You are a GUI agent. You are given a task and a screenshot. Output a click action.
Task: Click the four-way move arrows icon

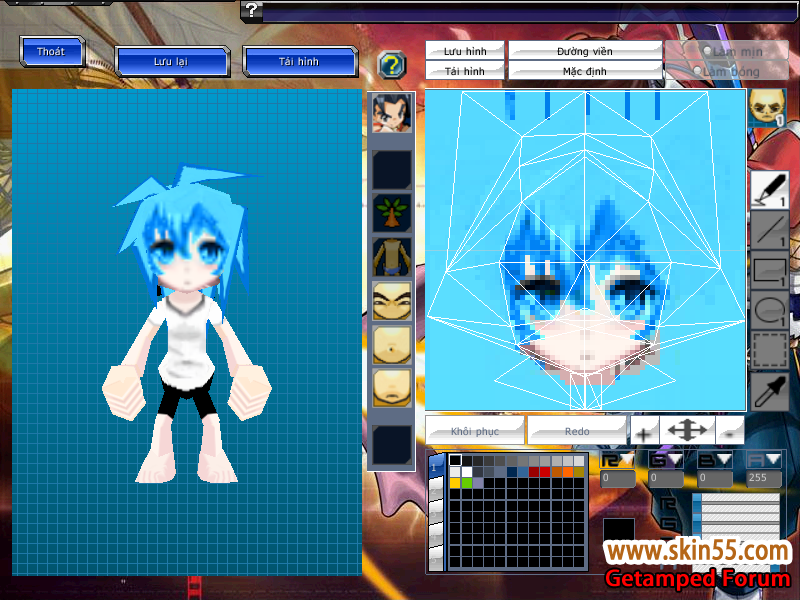(687, 431)
